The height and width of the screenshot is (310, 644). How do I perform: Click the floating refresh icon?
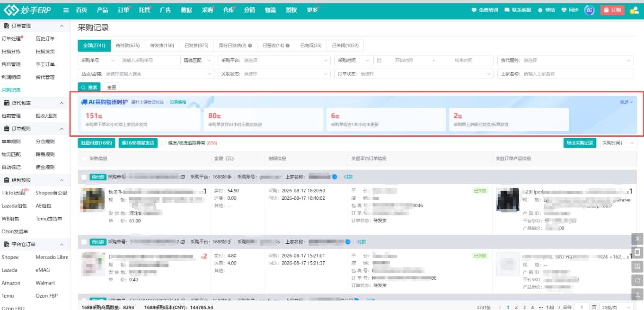click(637, 281)
